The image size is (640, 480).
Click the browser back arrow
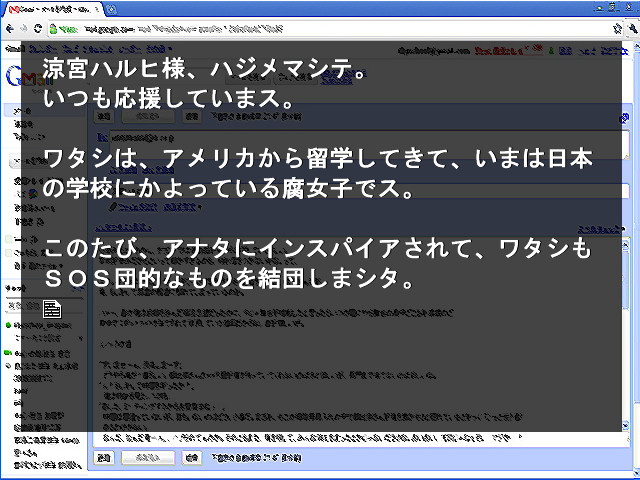point(9,29)
